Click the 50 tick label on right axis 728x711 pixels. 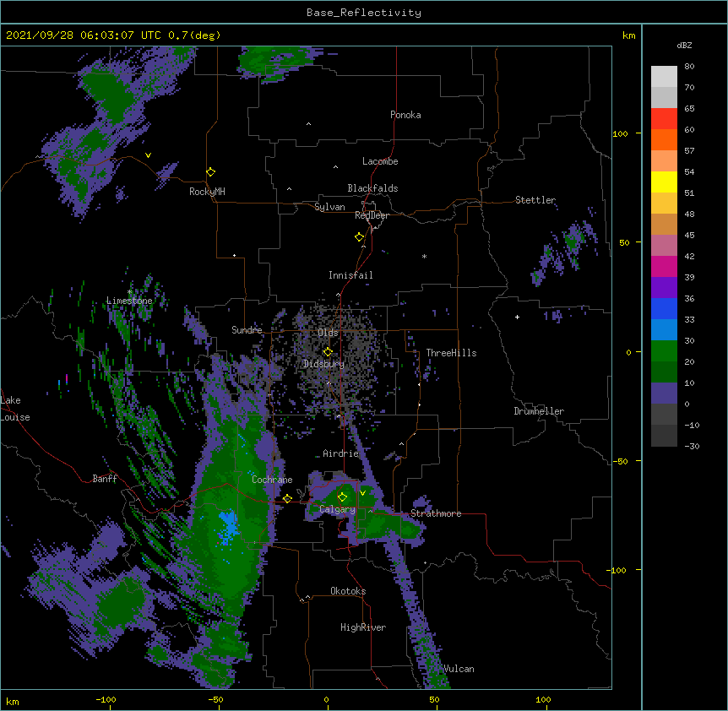coord(624,242)
